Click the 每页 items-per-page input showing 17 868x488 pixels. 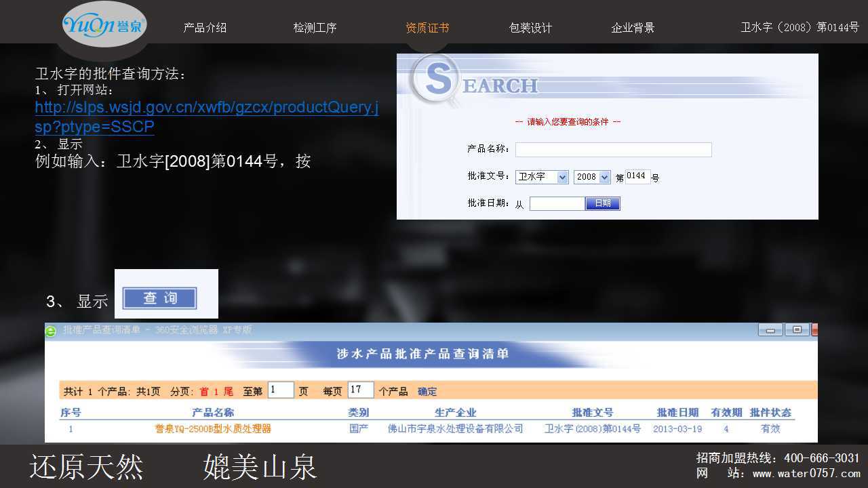[361, 390]
